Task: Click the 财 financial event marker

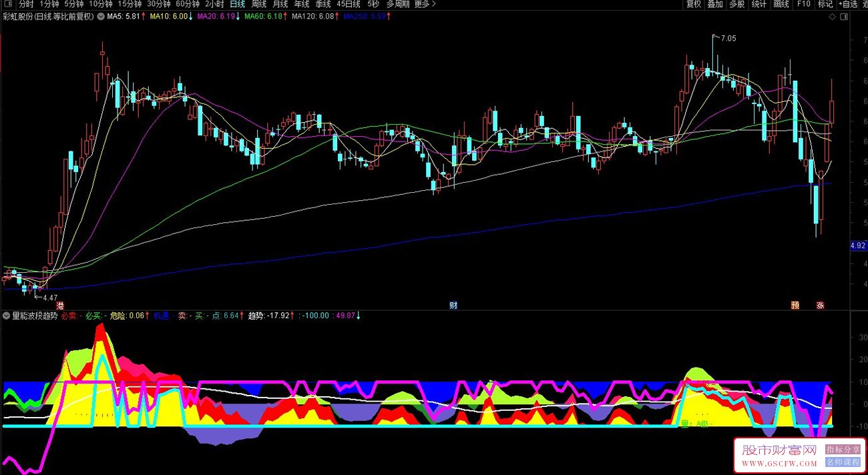Action: click(x=453, y=305)
